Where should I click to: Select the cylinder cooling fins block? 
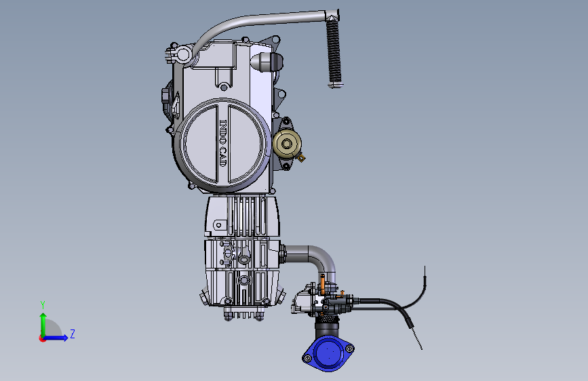point(242,216)
